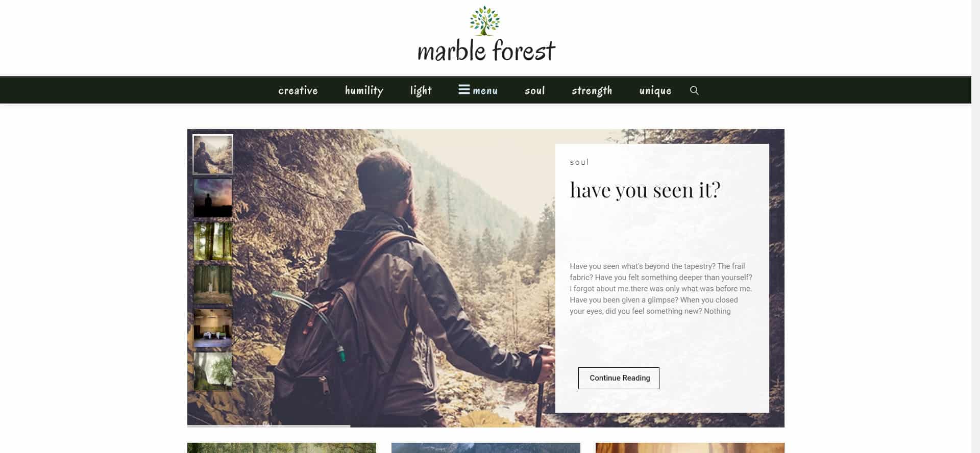Select the sunlit green forest thumbnail

click(x=213, y=241)
